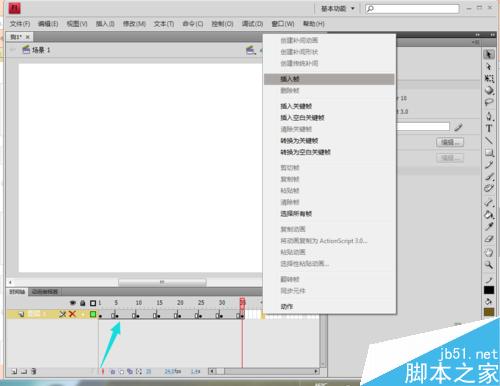This screenshot has width=500, height=386.
Task: Toggle Onion Skin button in timeline
Action: 113,371
